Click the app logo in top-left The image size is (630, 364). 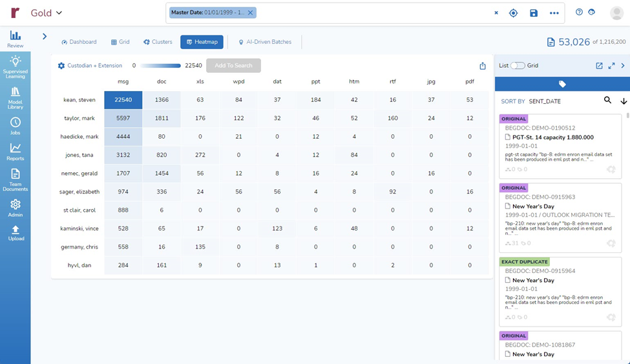tap(16, 13)
